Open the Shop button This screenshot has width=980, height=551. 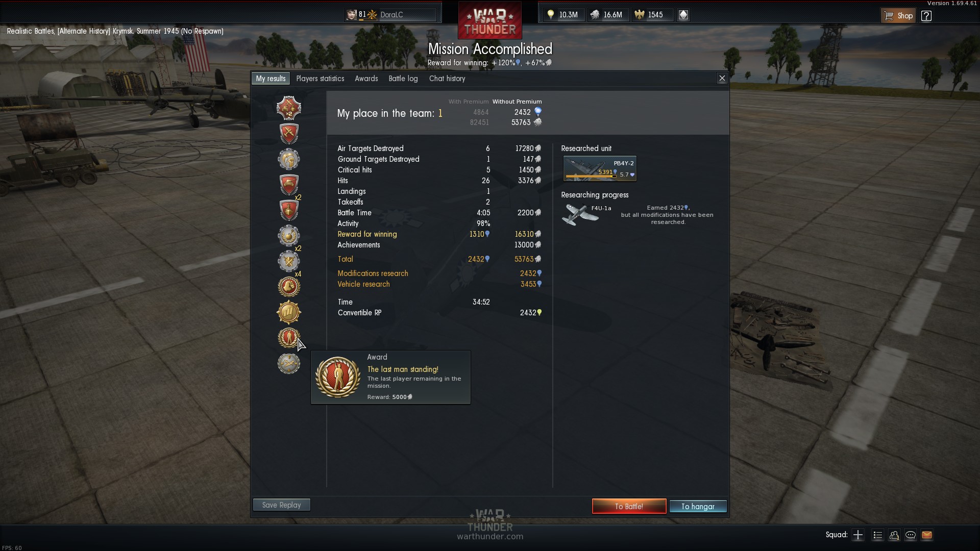(x=899, y=15)
